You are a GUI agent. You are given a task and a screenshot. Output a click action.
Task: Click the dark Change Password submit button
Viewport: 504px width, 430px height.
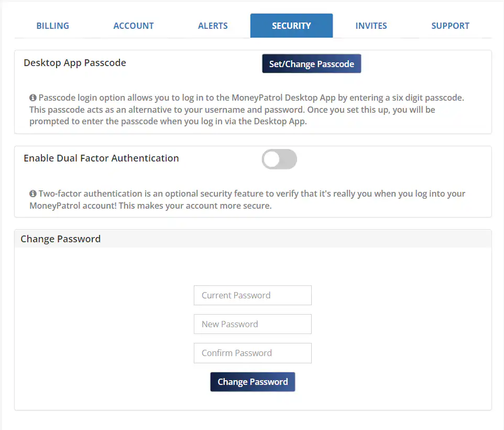[x=253, y=382]
